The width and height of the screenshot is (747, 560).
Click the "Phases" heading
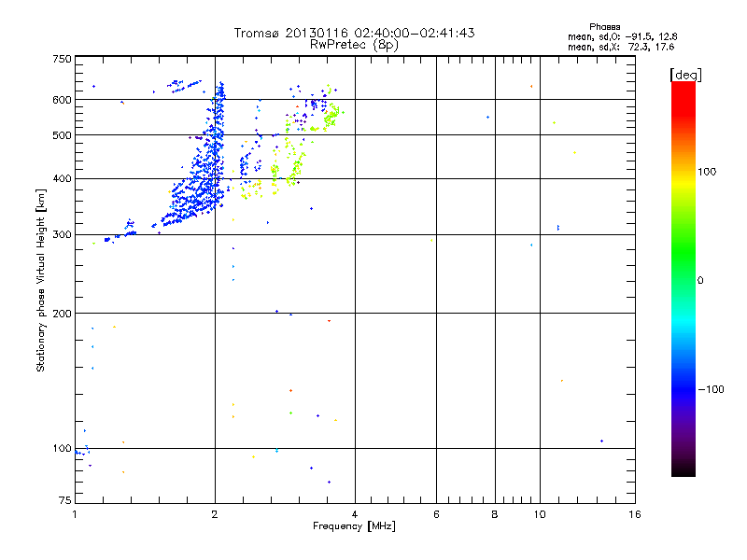604,27
